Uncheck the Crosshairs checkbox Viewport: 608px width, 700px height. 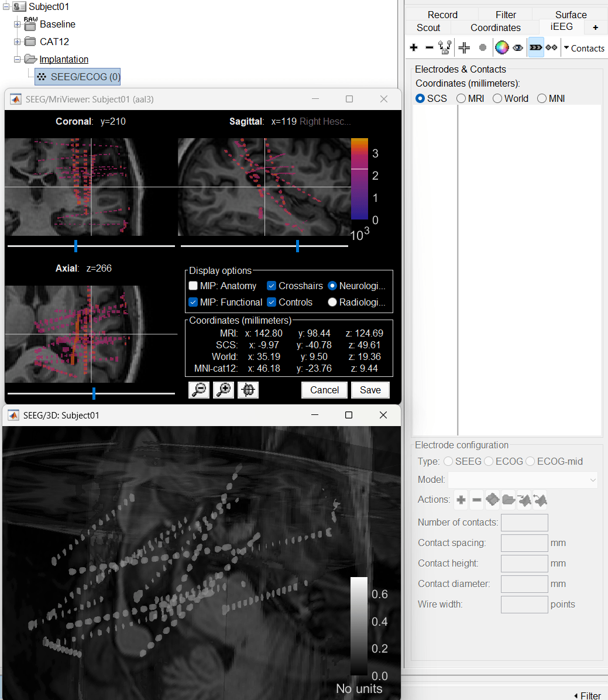point(272,286)
